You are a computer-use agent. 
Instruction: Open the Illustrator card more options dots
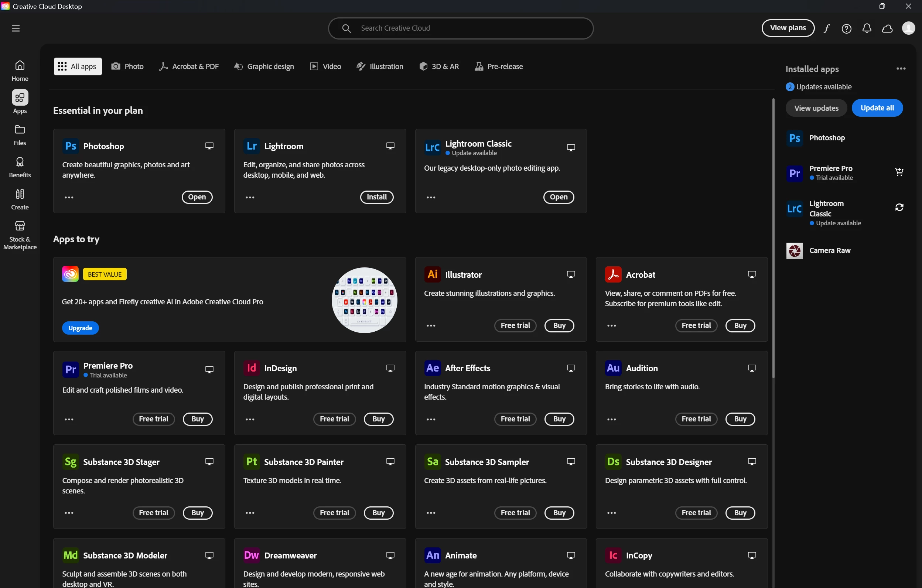[431, 325]
